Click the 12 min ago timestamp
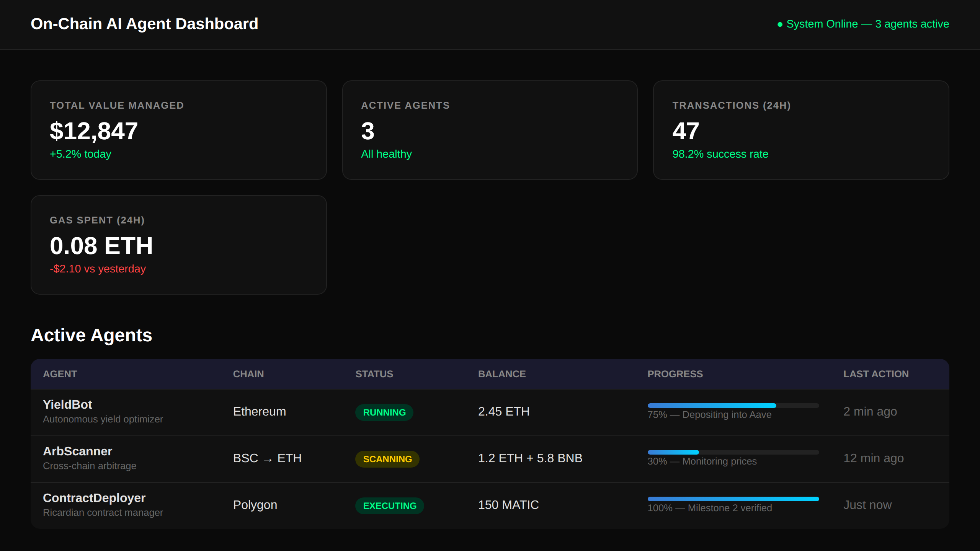The width and height of the screenshot is (980, 551). [x=874, y=458]
